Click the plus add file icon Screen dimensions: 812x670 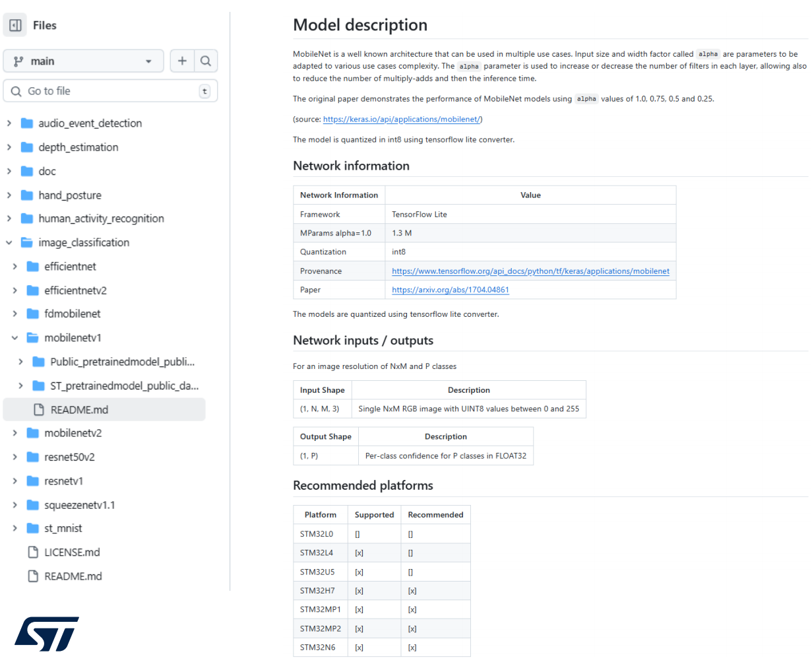(182, 61)
